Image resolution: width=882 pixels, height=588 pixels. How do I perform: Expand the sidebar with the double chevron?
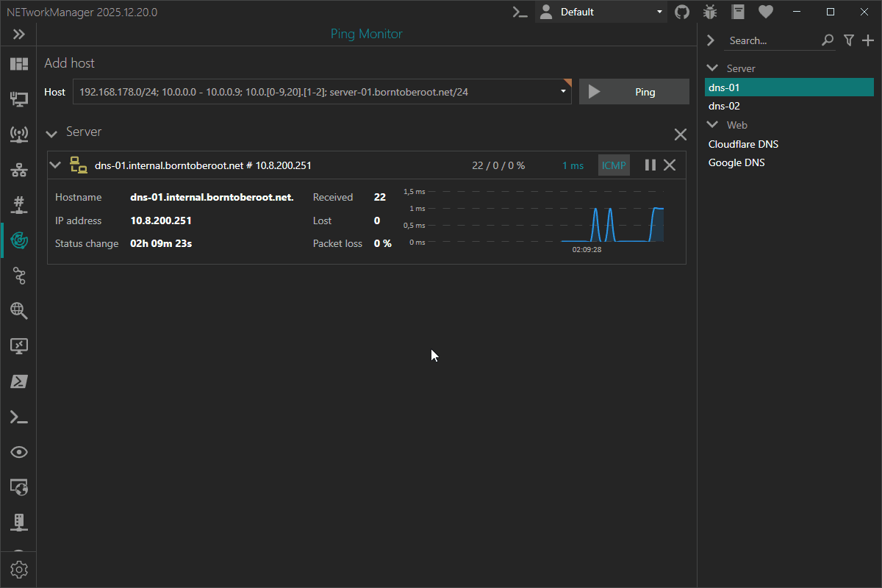pyautogui.click(x=19, y=34)
